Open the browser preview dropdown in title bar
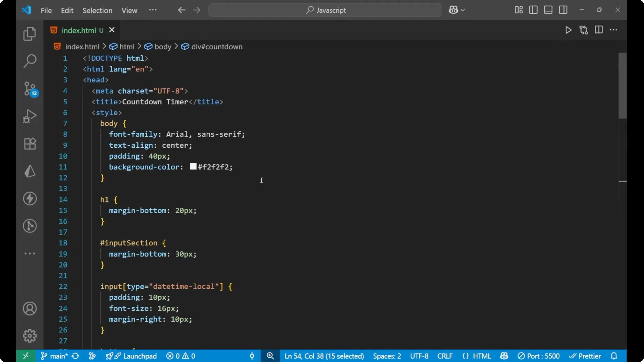The image size is (644, 362). tap(457, 10)
